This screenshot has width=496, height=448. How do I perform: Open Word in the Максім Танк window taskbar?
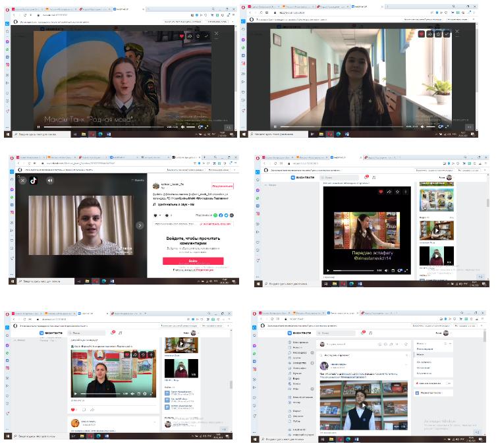coord(109,134)
